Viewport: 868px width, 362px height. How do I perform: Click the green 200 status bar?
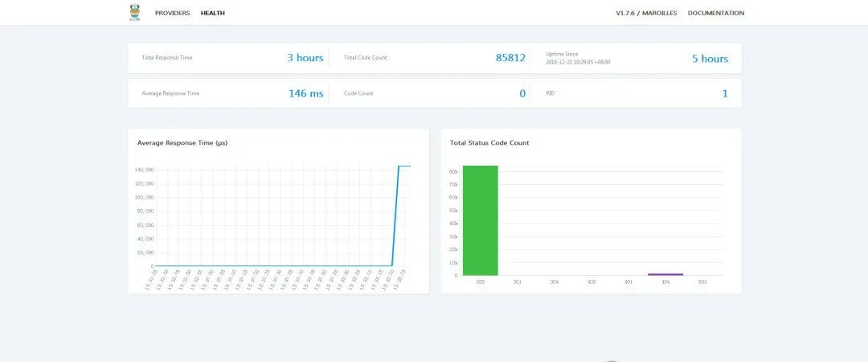coord(481,220)
